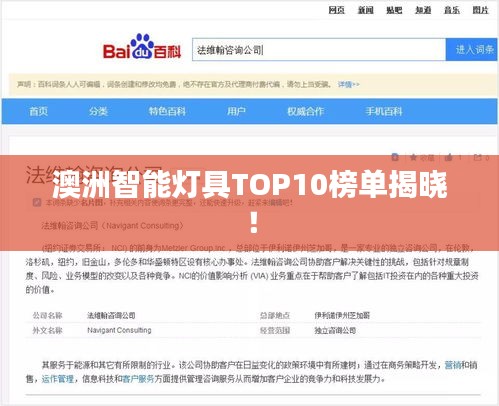Click the banner text 澳洲智能灯具TOP10榜单揭晓
Screen dimensions: 499x406
pos(250,184)
